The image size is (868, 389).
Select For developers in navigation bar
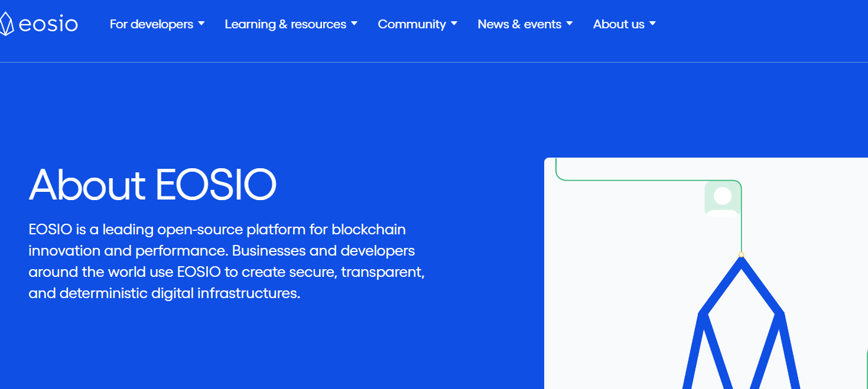point(151,24)
